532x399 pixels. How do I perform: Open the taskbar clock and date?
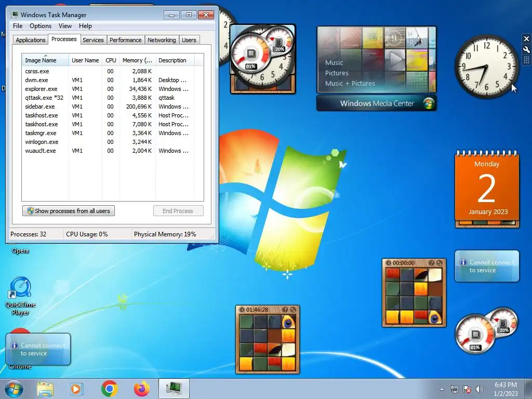tap(506, 389)
